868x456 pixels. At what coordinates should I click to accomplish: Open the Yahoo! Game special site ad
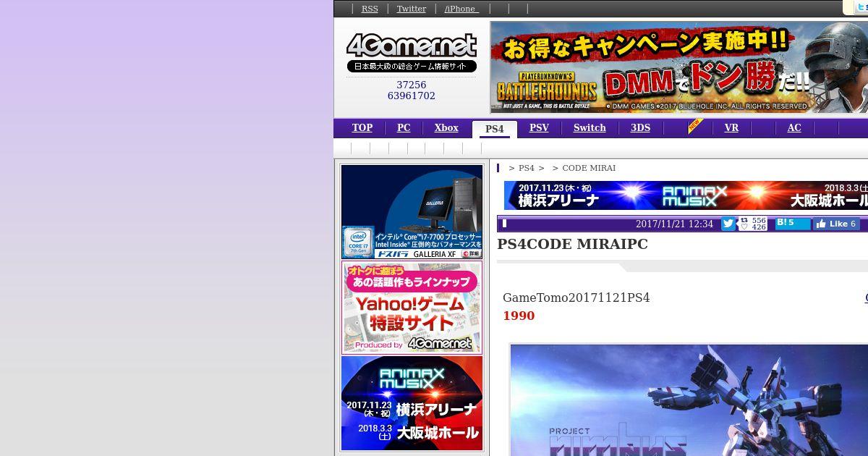click(412, 308)
